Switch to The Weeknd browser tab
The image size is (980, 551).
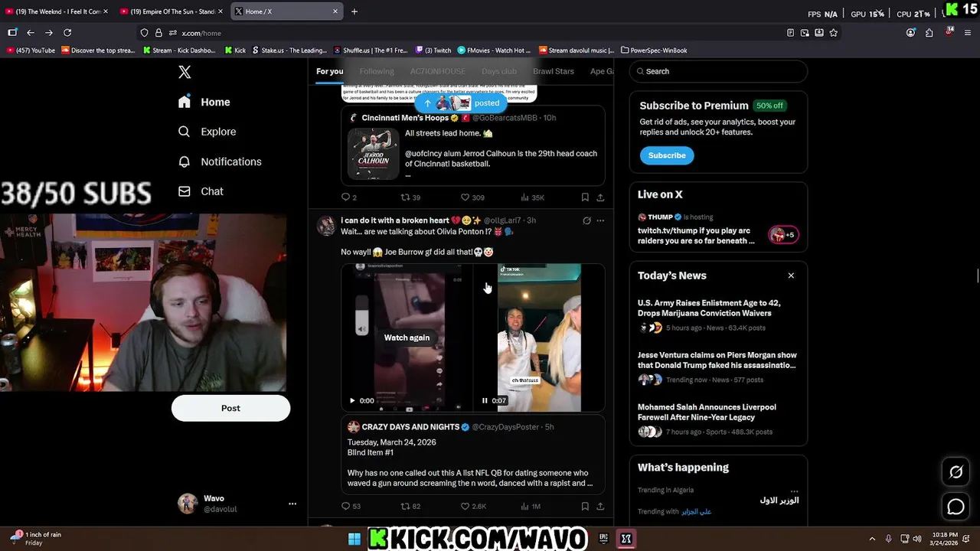click(57, 11)
